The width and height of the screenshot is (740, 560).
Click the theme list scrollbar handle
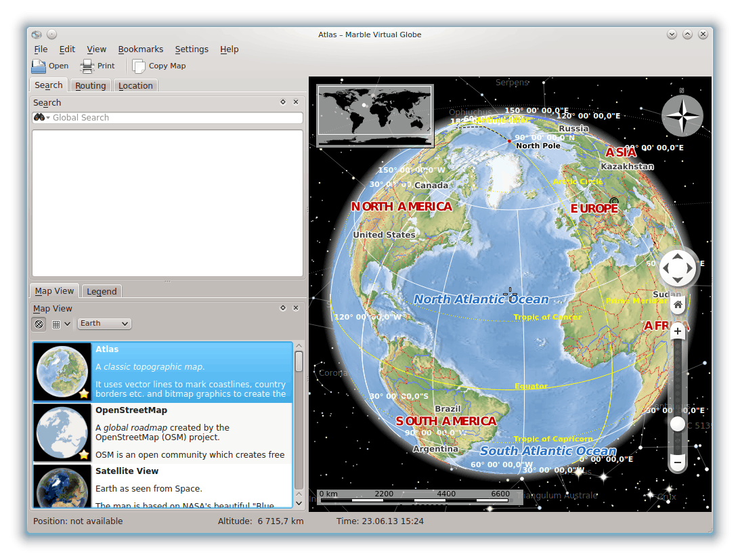(299, 361)
